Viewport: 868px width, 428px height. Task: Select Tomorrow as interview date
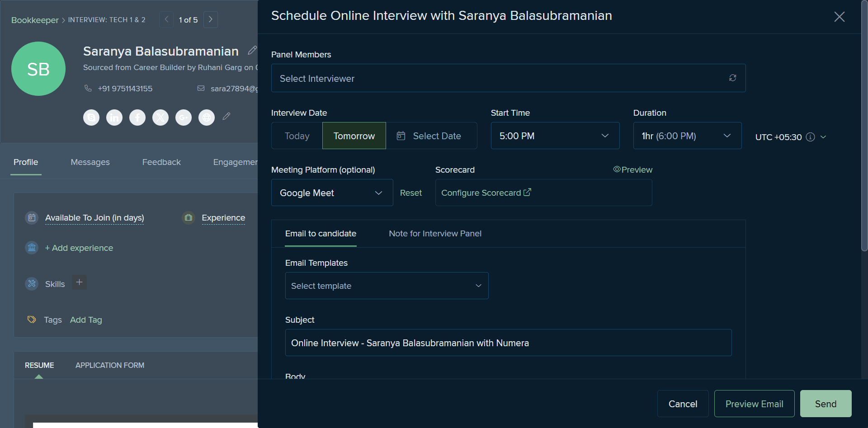tap(354, 136)
